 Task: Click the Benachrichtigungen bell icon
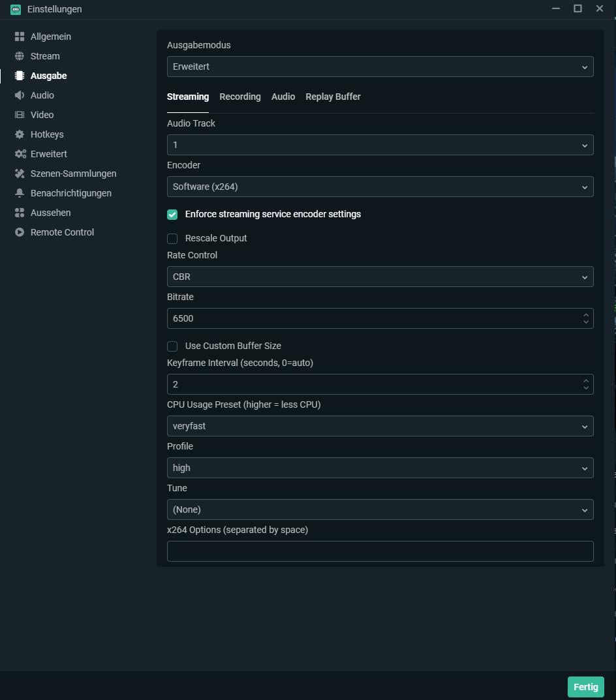(20, 193)
